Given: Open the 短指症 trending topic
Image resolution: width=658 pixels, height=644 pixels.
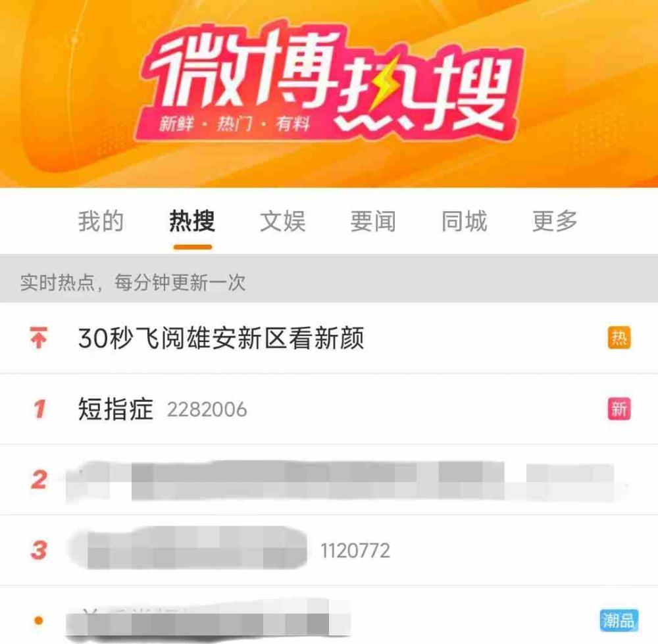Looking at the screenshot, I should click(x=329, y=409).
